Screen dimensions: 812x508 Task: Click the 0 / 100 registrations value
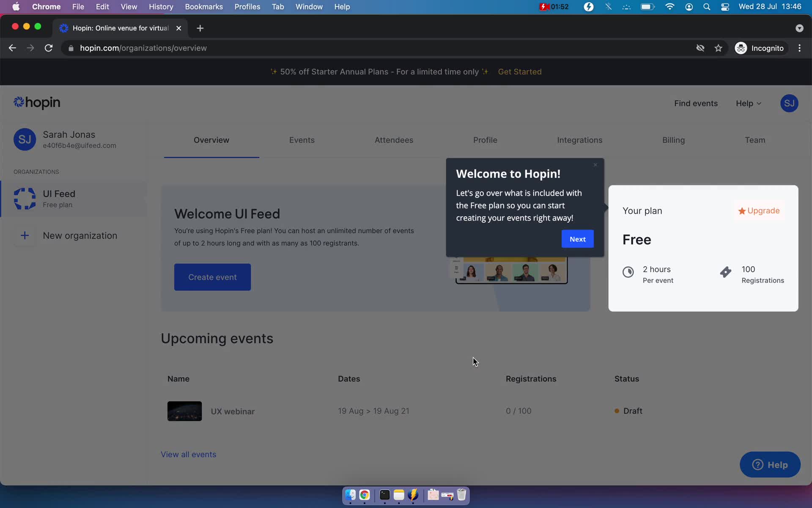(x=518, y=411)
